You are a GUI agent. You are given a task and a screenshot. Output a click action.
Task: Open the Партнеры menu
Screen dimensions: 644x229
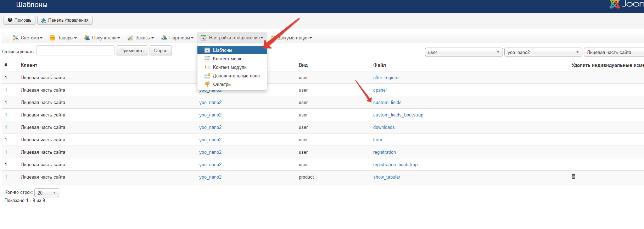point(177,38)
